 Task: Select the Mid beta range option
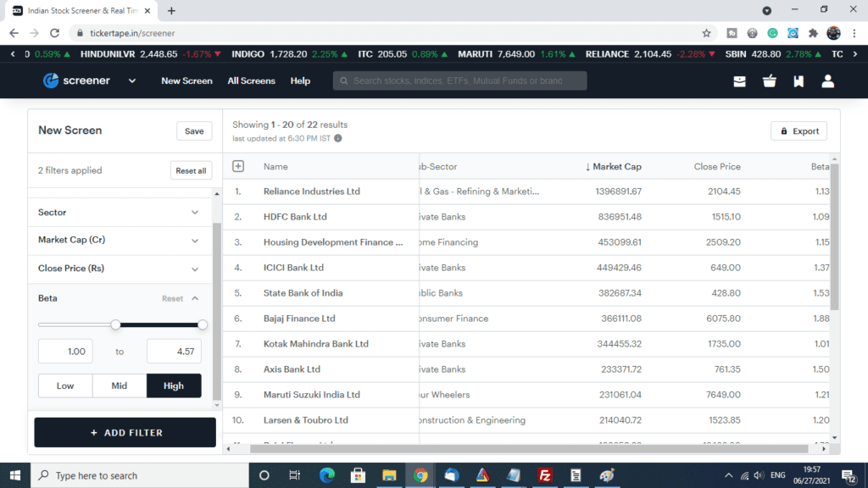coord(120,385)
